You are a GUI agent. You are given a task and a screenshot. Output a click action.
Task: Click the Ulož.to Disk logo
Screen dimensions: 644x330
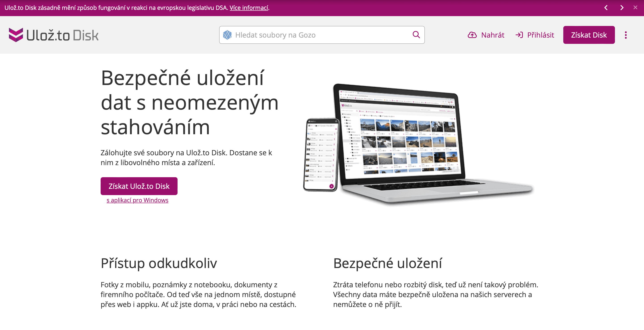pos(53,35)
